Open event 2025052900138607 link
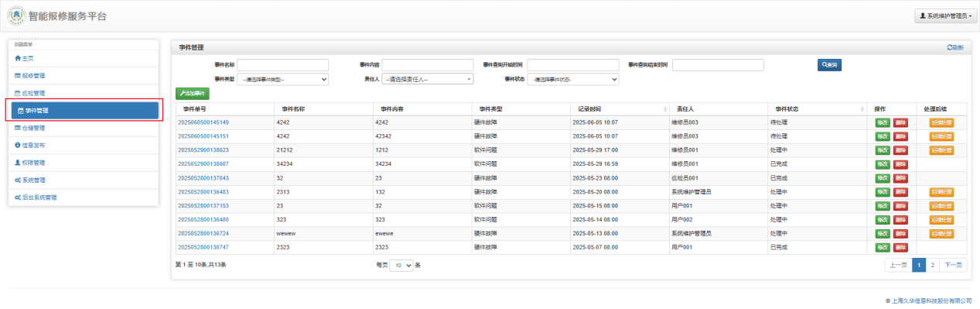The height and width of the screenshot is (309, 980). tap(203, 164)
